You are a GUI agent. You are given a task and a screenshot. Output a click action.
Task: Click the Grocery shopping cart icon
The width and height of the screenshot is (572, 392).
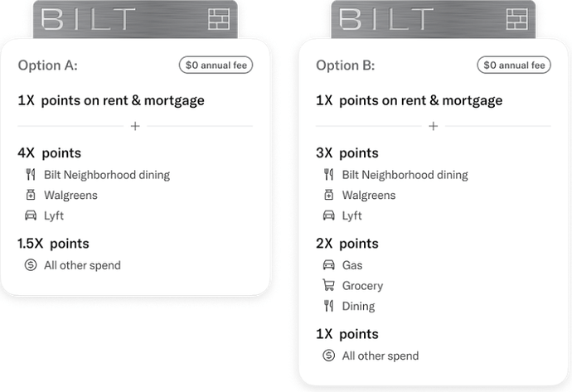click(328, 285)
